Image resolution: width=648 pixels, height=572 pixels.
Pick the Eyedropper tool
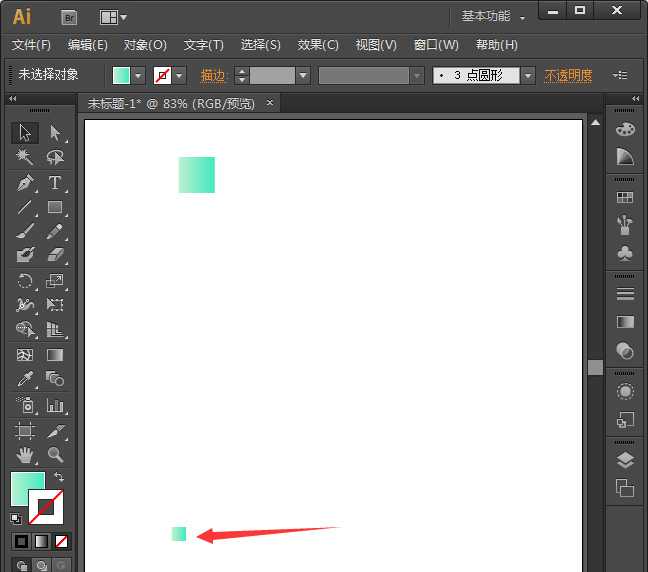coord(25,380)
